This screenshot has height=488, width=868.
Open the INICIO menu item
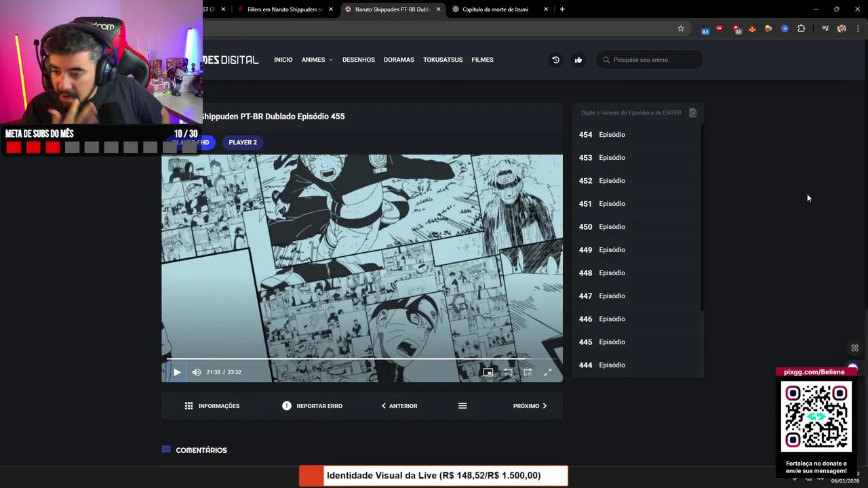coord(283,60)
